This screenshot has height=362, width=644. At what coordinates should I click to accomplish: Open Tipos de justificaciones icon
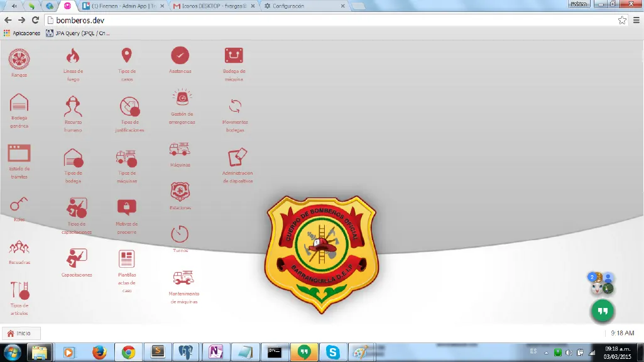point(130,106)
